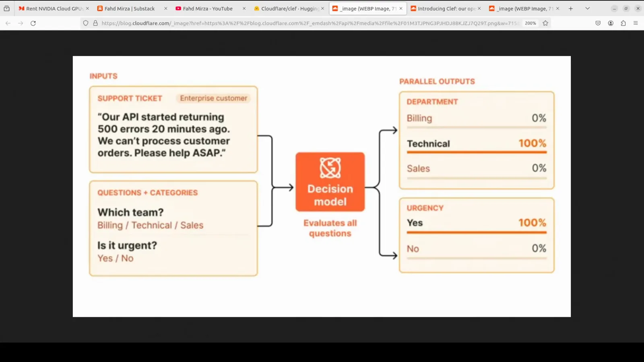
Task: Click the 'Is it urgent?' question text
Action: tap(127, 245)
